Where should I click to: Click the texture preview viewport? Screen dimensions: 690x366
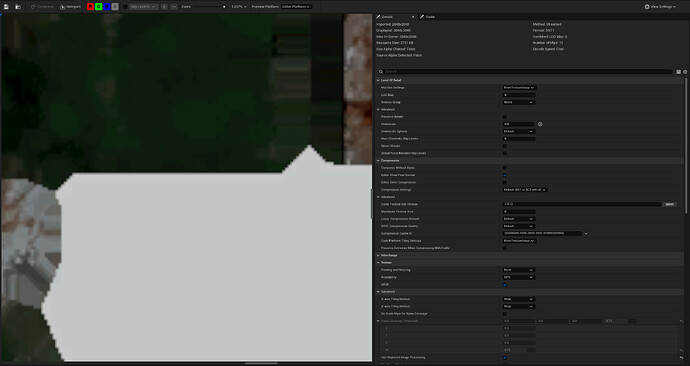coord(187,188)
